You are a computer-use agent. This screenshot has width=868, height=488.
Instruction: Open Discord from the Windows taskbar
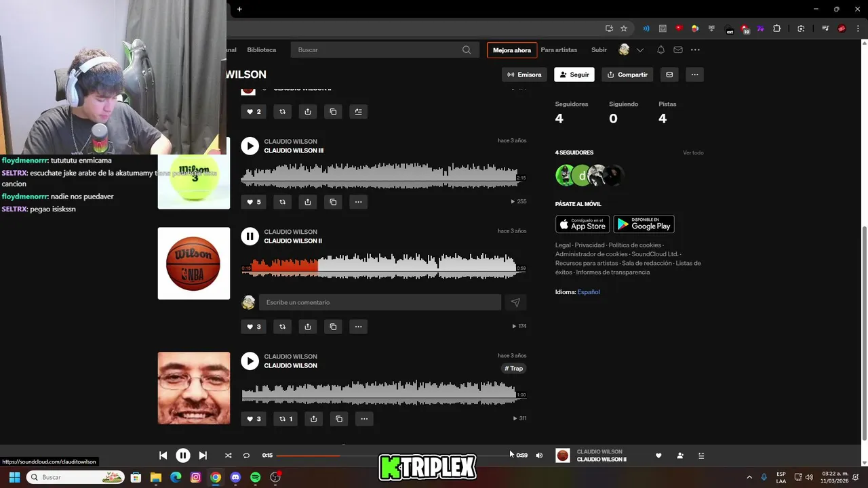235,477
